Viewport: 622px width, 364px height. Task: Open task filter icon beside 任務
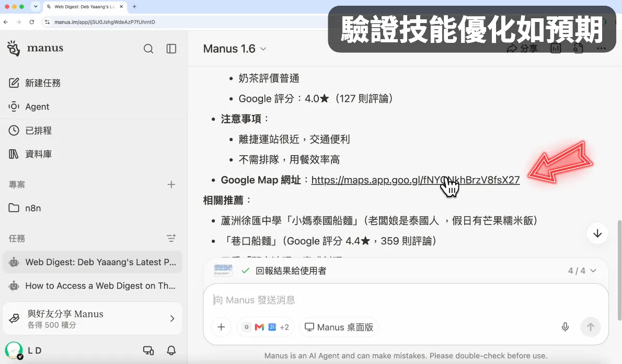(171, 238)
